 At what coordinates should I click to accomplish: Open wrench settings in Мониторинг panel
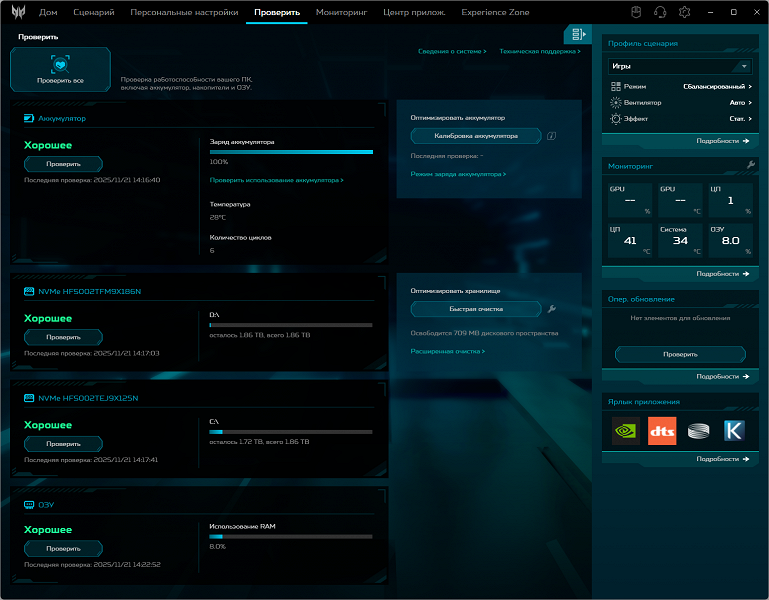coord(751,165)
